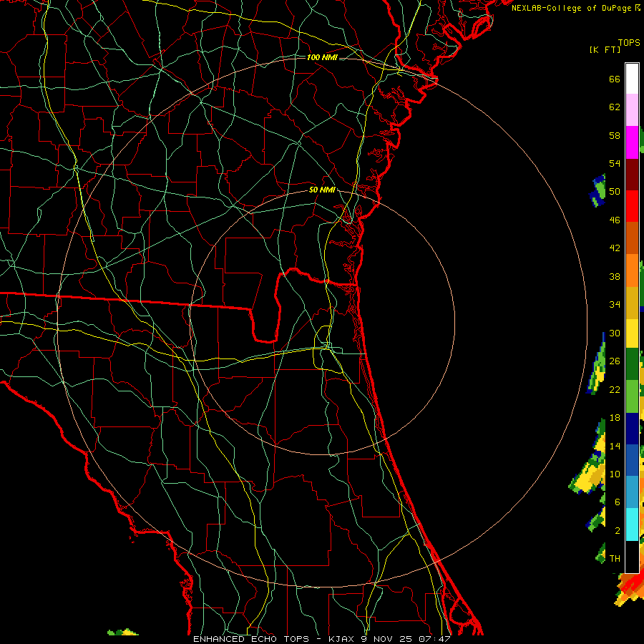Click the 'TOPS' legend title
The image size is (644, 644).
629,42
